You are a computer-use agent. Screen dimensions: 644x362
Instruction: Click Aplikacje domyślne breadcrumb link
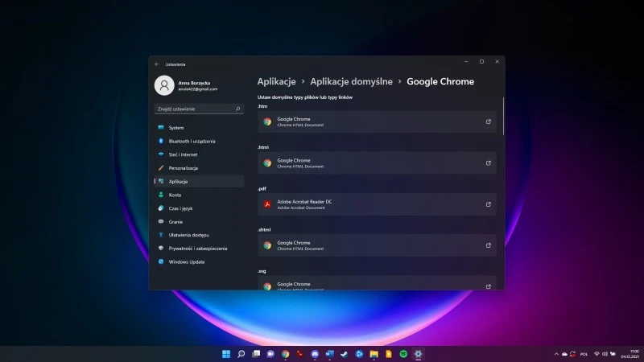pos(351,81)
